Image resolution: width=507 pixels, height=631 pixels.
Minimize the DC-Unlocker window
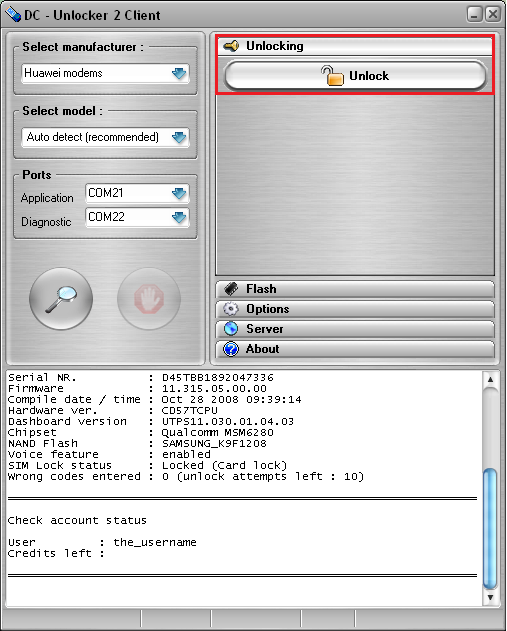(x=475, y=15)
